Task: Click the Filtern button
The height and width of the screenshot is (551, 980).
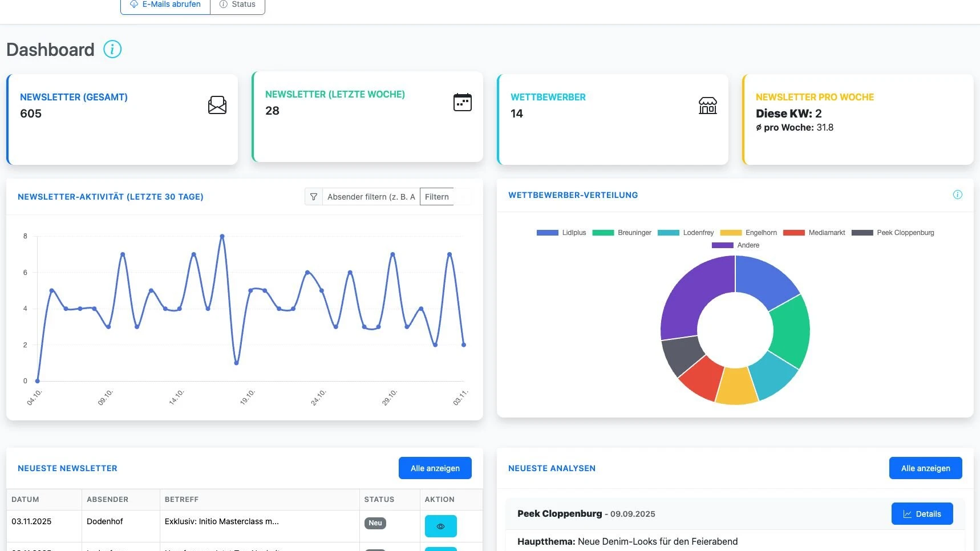Action: 437,197
